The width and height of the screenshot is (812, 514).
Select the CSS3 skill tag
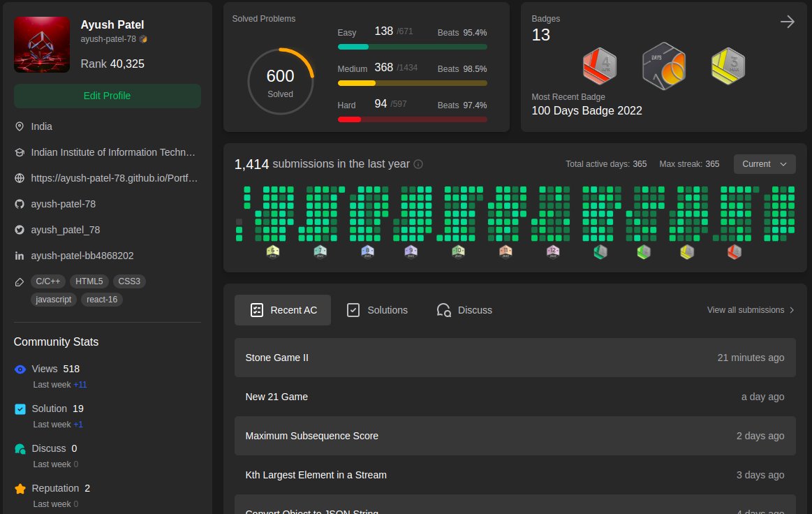coord(129,281)
